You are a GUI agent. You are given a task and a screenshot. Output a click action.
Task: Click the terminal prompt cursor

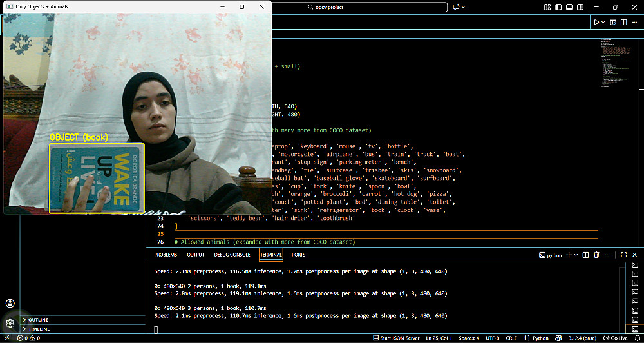[156, 329]
